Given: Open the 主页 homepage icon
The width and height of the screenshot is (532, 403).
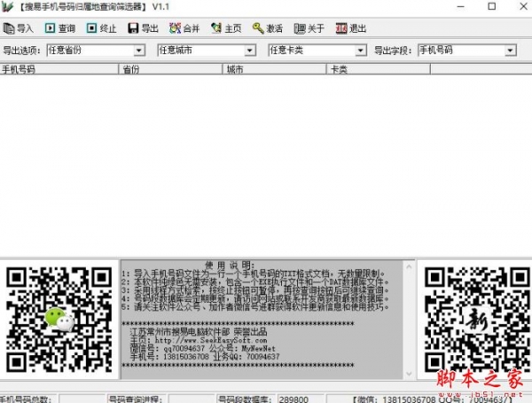Looking at the screenshot, I should tap(216, 28).
